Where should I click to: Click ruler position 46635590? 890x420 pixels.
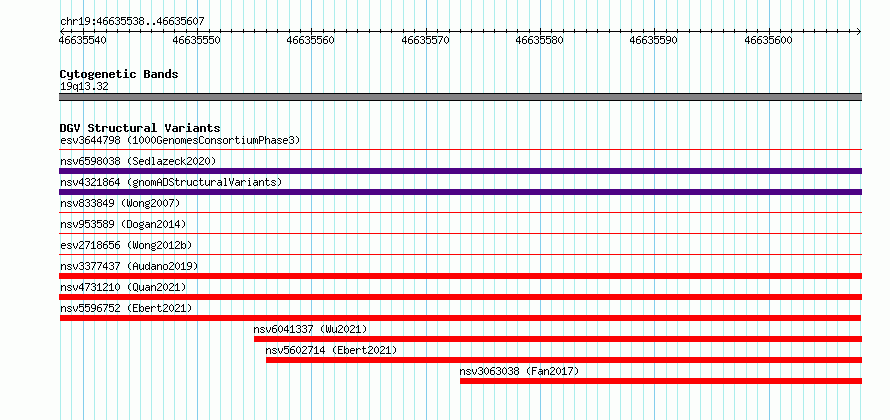pyautogui.click(x=654, y=40)
